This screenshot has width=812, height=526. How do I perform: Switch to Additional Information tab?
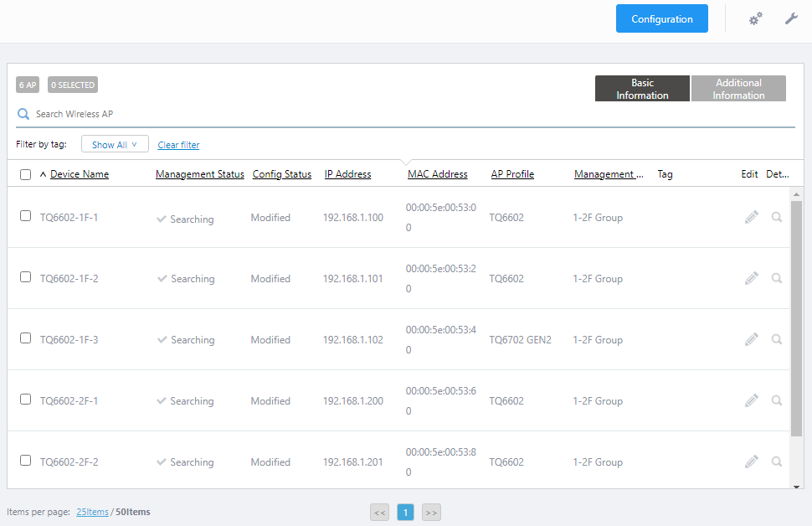[x=738, y=89]
